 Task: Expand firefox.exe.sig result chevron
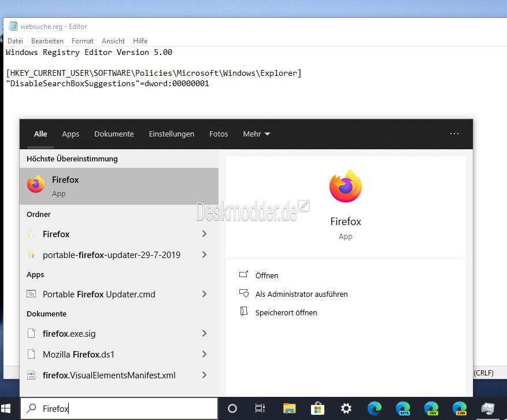point(204,333)
